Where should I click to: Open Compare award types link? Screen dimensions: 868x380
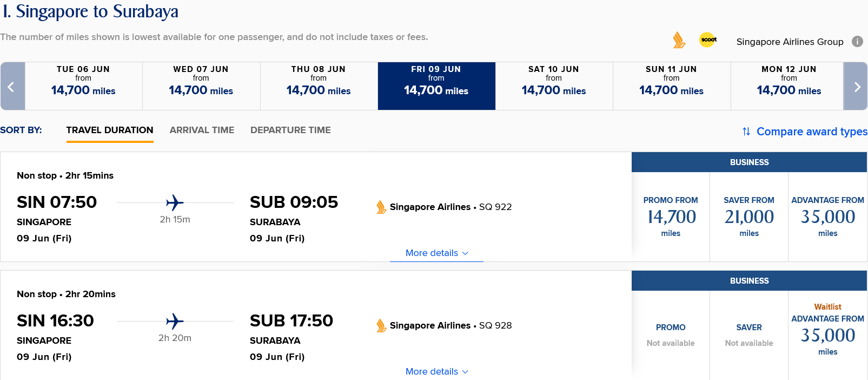(x=812, y=132)
